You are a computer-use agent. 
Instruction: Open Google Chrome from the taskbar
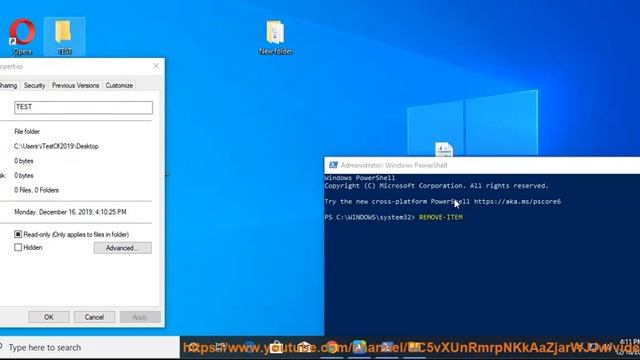331,347
